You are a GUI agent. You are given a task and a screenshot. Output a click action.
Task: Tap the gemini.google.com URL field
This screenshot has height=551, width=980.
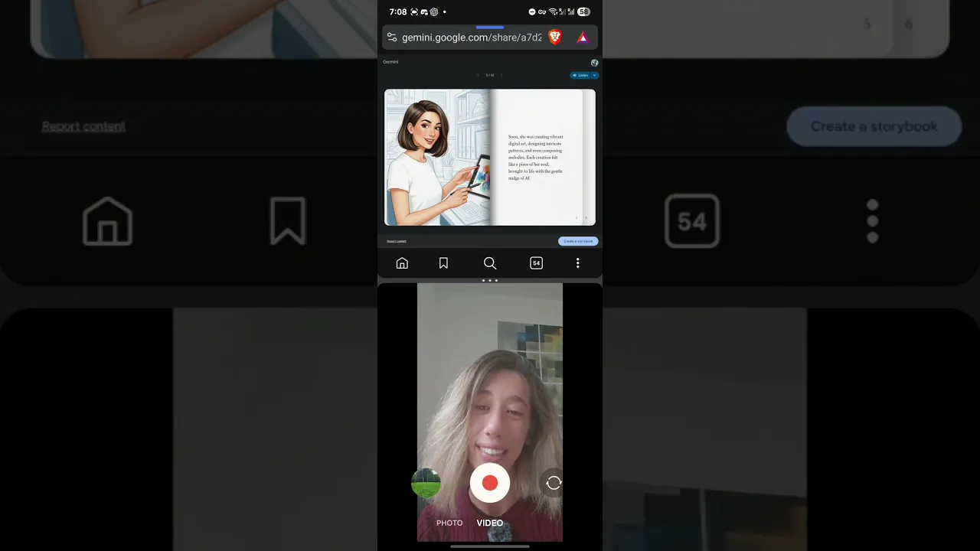tap(472, 37)
